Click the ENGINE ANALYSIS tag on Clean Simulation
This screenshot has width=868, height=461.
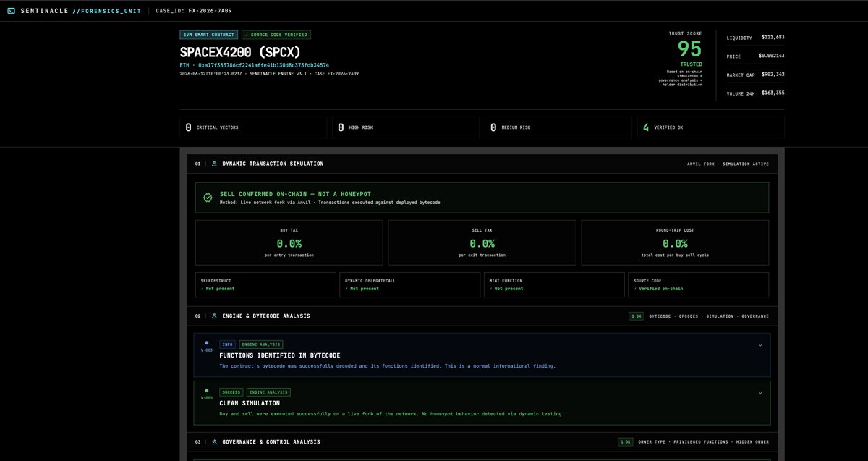click(x=269, y=392)
